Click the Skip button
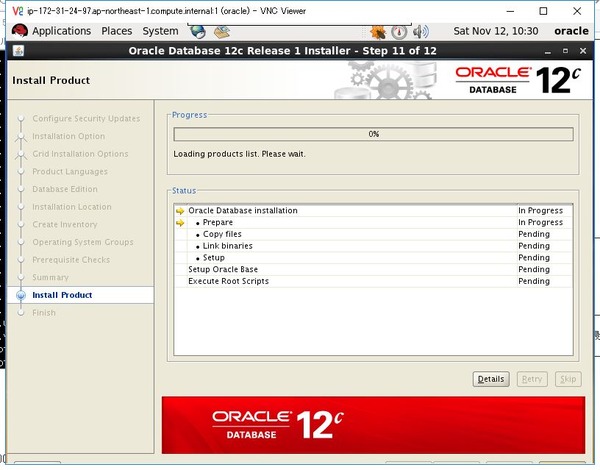 568,379
